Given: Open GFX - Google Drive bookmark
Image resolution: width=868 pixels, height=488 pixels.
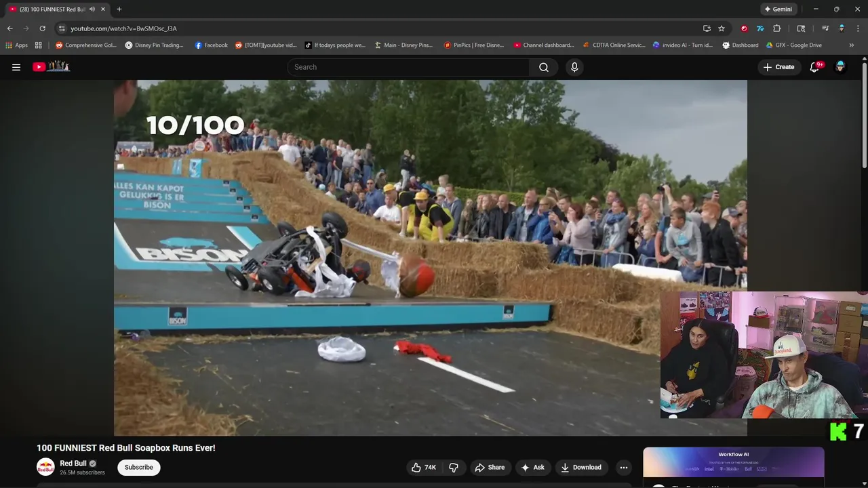Looking at the screenshot, I should (x=794, y=45).
